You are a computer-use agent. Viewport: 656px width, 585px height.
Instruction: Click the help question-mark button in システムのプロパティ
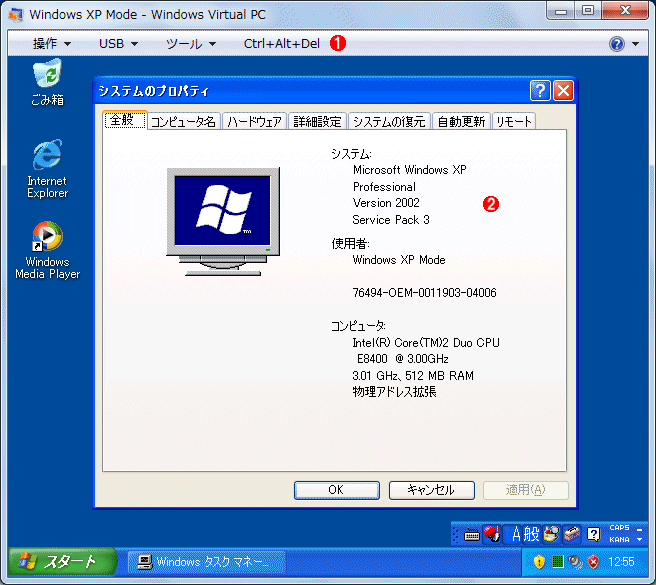click(540, 90)
